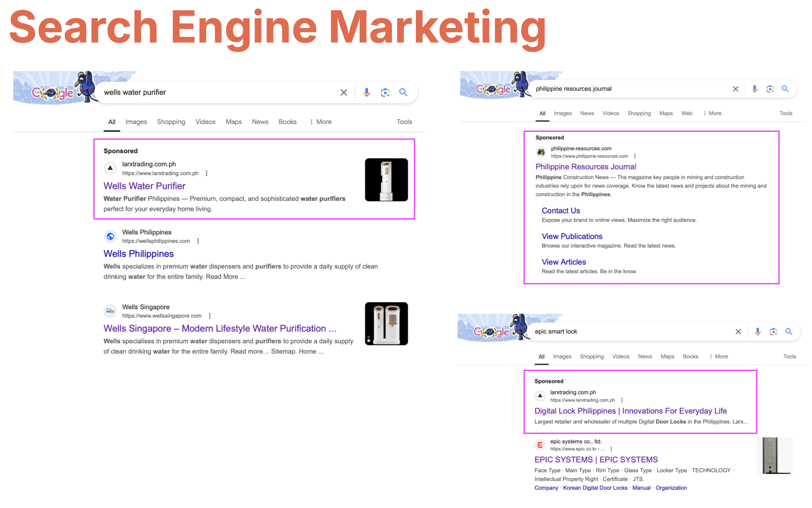The height and width of the screenshot is (508, 812).
Task: Clear the 'wells water purifier' search box
Action: coord(344,92)
